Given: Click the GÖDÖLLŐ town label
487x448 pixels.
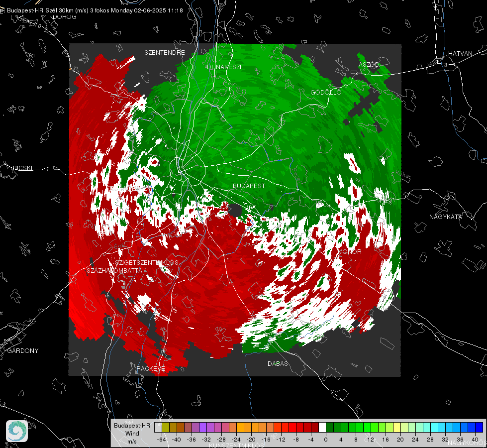Looking at the screenshot, I should point(326,92).
